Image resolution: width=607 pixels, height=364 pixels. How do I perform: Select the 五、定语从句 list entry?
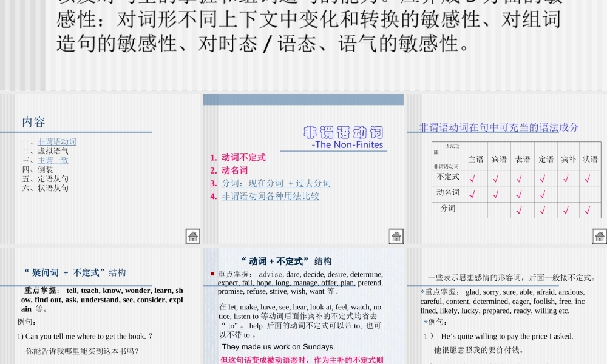point(46,179)
